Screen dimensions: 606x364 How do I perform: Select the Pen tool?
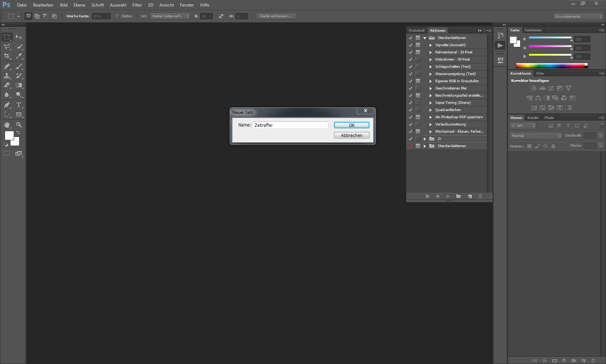pyautogui.click(x=7, y=105)
